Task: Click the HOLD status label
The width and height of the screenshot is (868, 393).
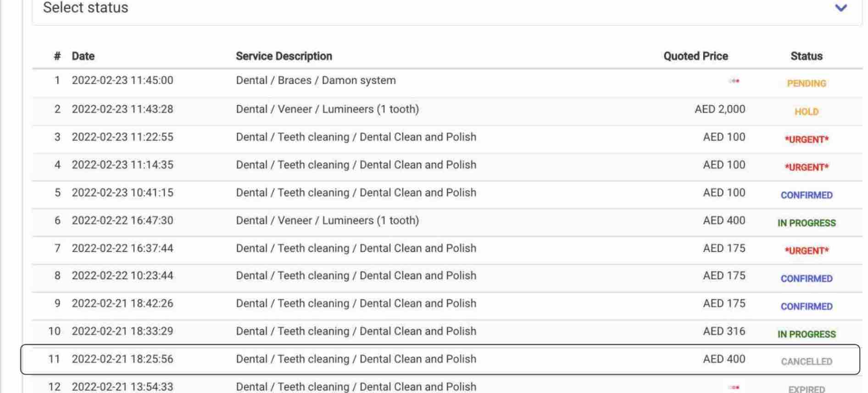Action: coord(807,112)
